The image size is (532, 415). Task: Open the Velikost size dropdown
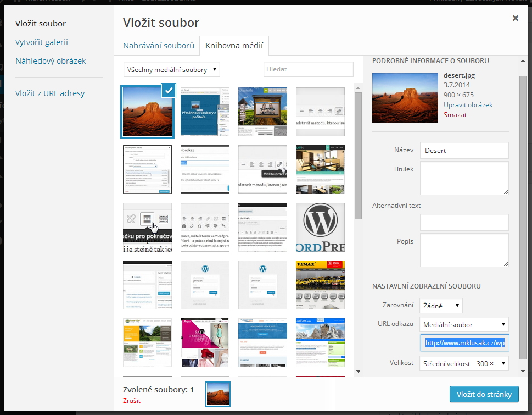point(464,363)
